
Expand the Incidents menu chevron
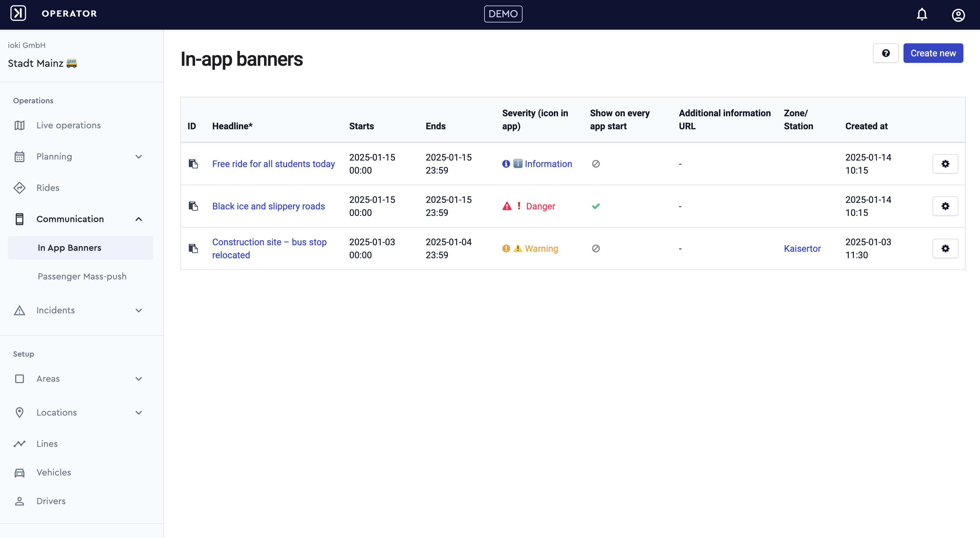(139, 310)
